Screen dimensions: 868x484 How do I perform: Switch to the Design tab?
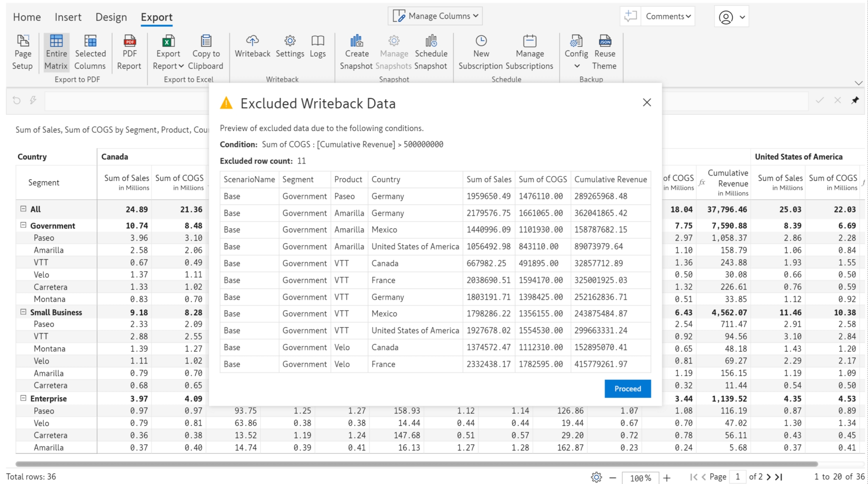click(111, 17)
